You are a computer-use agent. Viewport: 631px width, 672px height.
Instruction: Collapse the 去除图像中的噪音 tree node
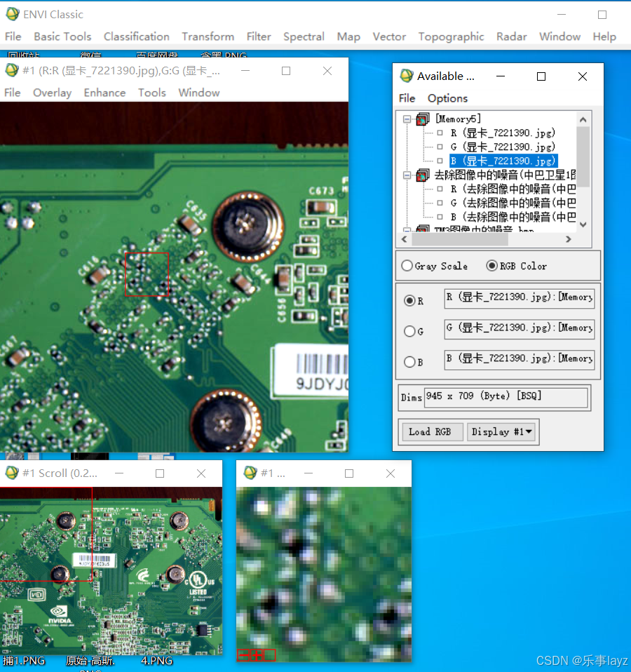click(x=407, y=175)
